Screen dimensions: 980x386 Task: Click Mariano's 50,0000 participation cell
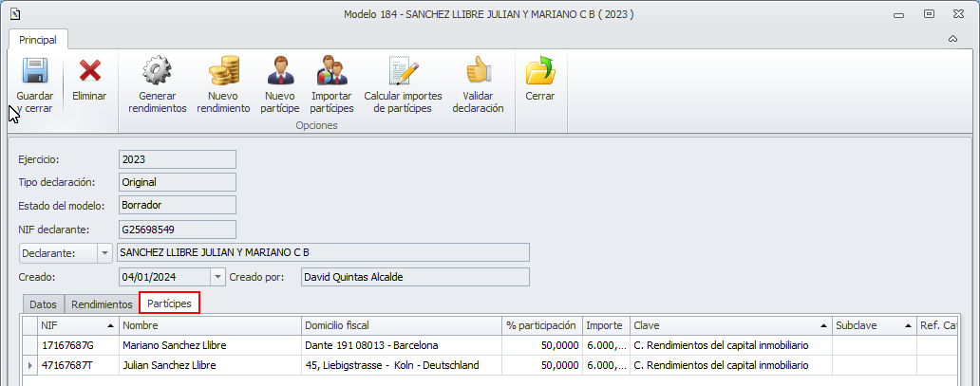click(542, 345)
